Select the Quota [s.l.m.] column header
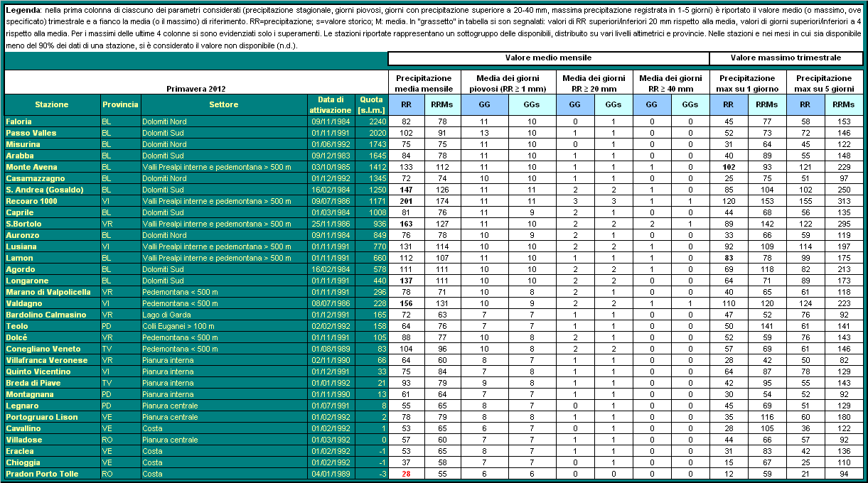The image size is (868, 483). [371, 104]
